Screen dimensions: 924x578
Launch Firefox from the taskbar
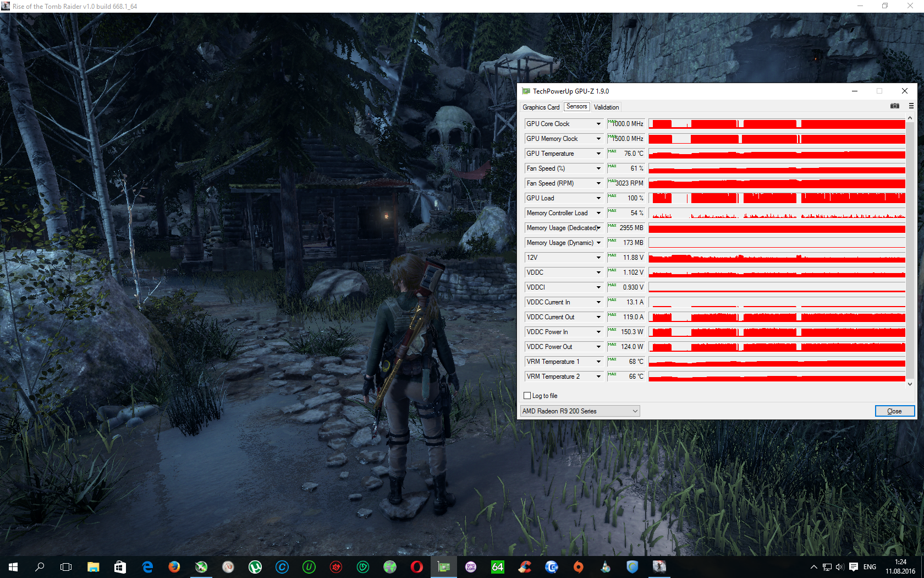pyautogui.click(x=174, y=566)
